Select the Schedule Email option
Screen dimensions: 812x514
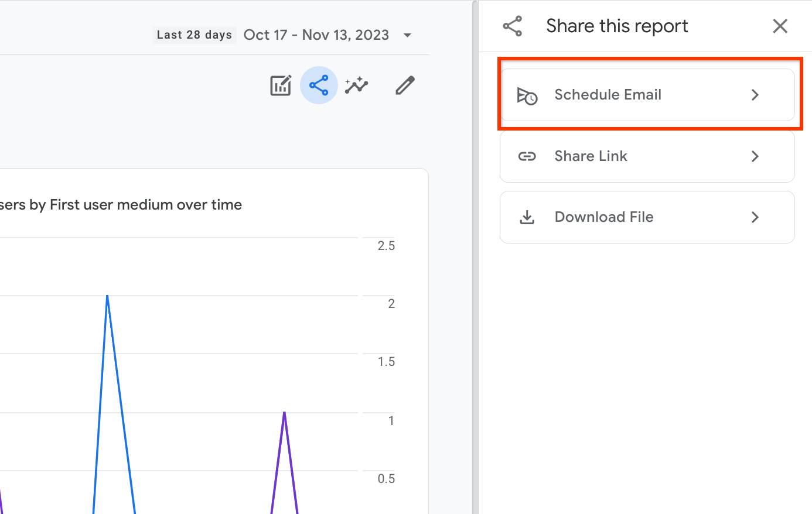(x=608, y=95)
